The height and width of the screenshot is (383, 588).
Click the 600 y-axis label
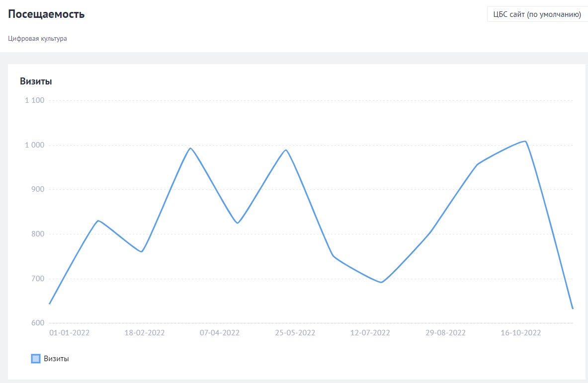pos(38,323)
